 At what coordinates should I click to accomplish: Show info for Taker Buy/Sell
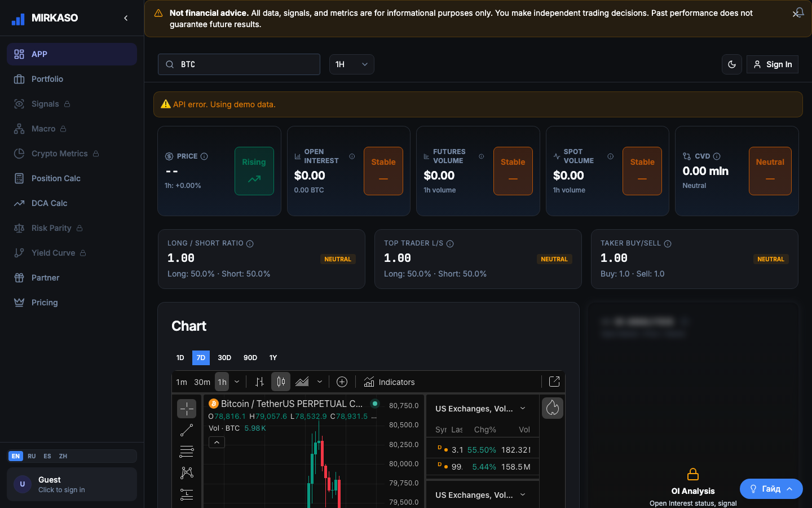(x=668, y=244)
